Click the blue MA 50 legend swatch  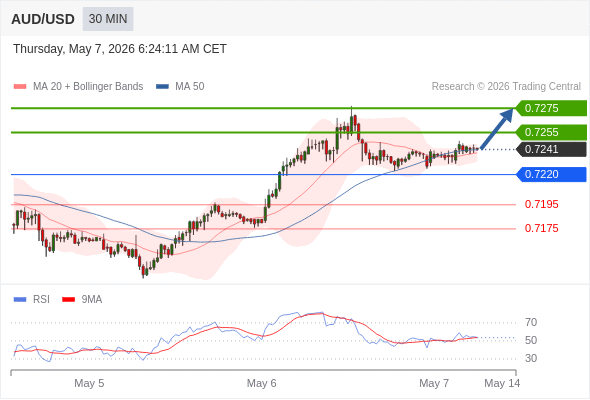click(x=162, y=87)
